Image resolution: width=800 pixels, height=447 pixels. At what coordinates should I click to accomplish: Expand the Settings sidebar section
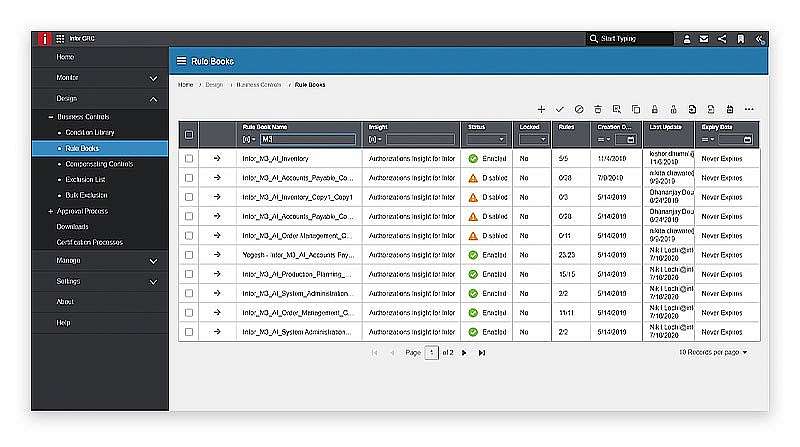pos(153,282)
